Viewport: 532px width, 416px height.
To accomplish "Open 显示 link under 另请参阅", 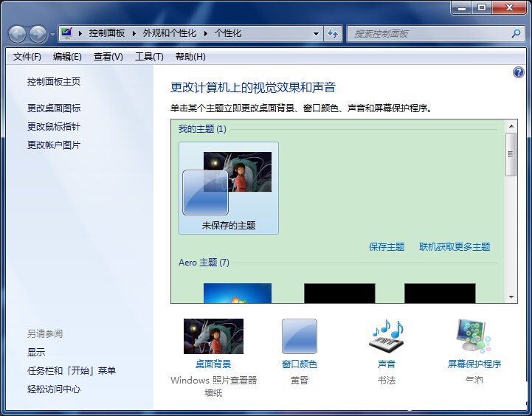I will [x=36, y=353].
